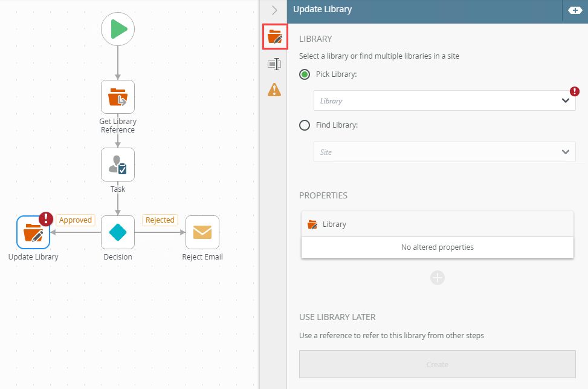Image resolution: width=588 pixels, height=389 pixels.
Task: Click the red error badge on Library field
Action: pos(575,91)
